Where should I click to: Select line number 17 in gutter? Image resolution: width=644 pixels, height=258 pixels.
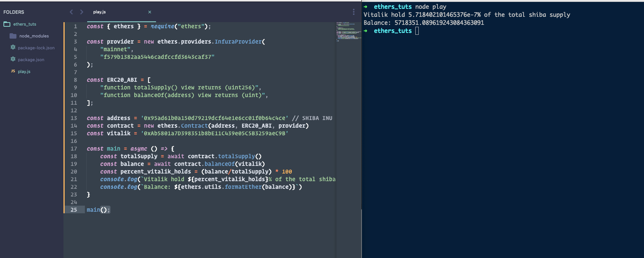click(74, 149)
